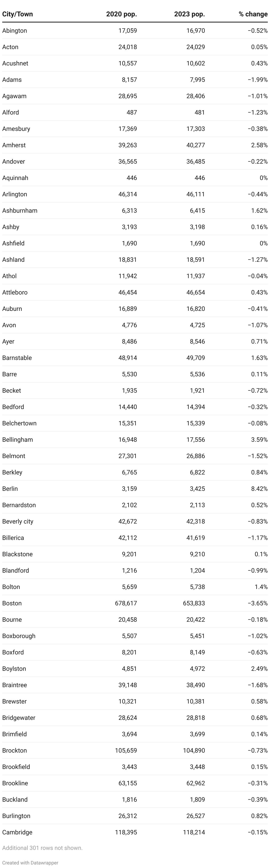Select Barnstable's 2020 population 48,914
270x868 pixels.
127,358
